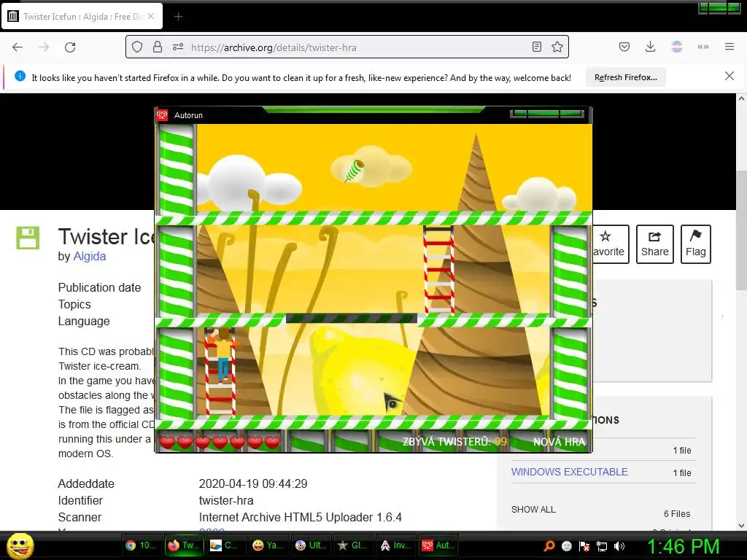Image resolution: width=747 pixels, height=560 pixels.
Task: Reload the current page
Action: pos(70,47)
